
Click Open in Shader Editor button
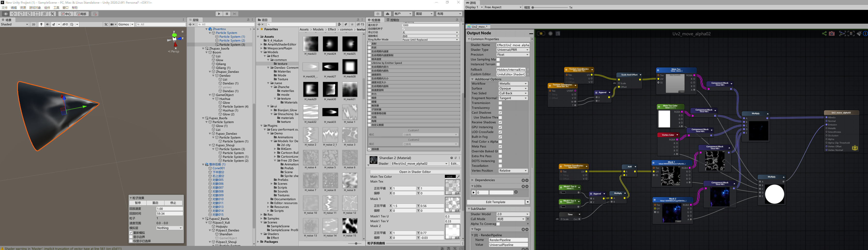[415, 172]
